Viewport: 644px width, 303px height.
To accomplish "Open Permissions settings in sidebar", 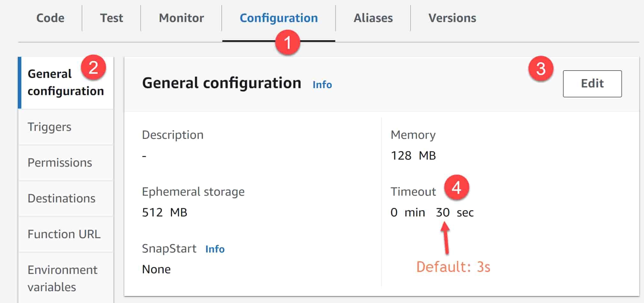I will coord(60,163).
